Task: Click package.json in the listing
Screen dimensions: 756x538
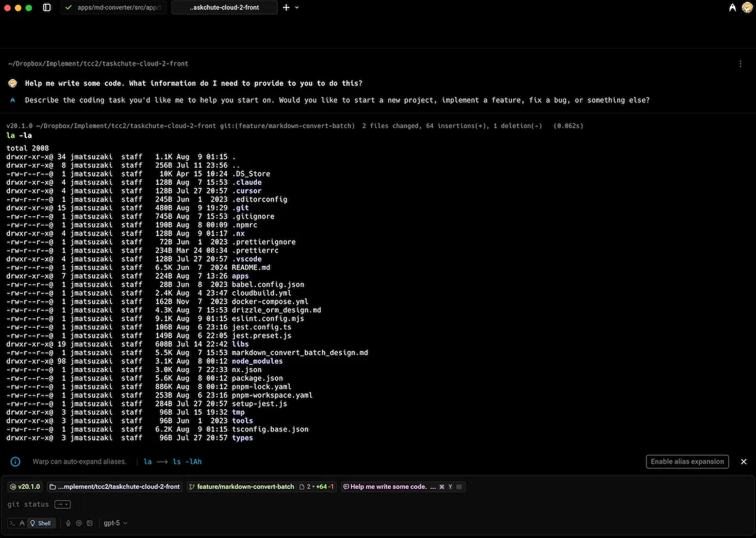Action: pos(257,378)
